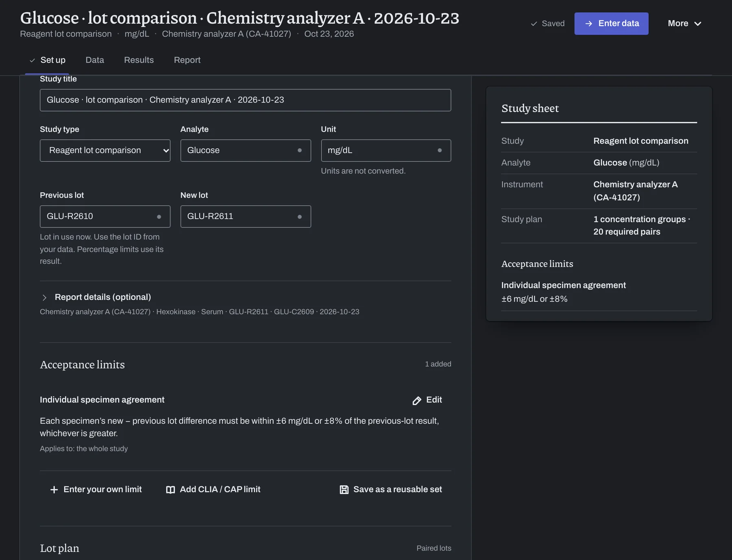
Task: Click the Enter data button
Action: point(611,24)
